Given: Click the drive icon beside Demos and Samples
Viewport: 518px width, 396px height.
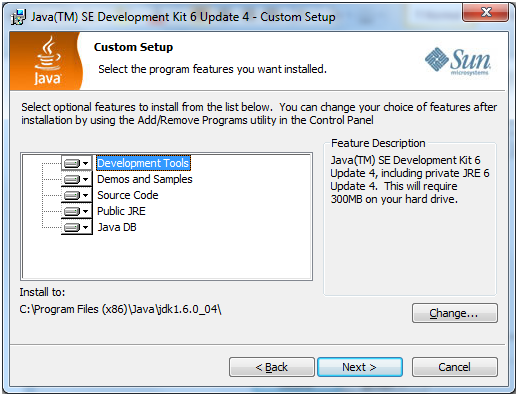Looking at the screenshot, I should tap(72, 179).
